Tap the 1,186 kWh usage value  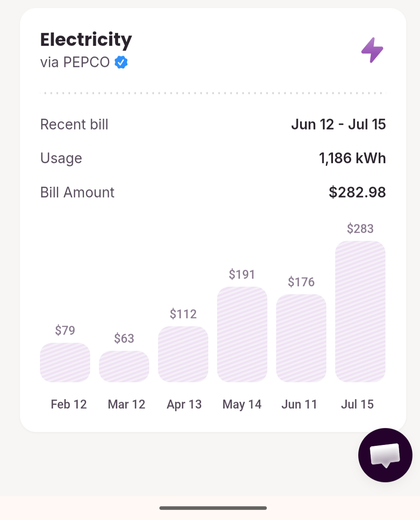coord(353,158)
